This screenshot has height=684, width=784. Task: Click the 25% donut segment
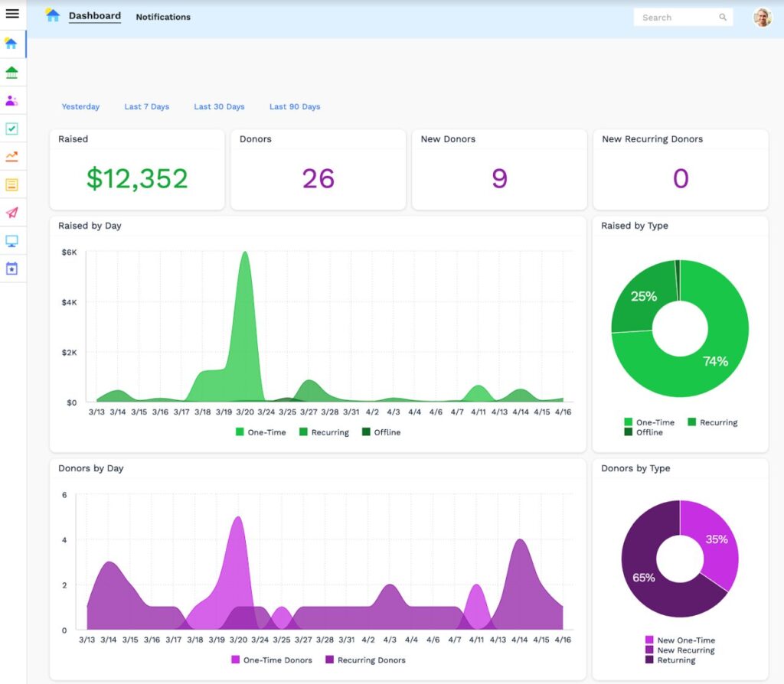(643, 296)
